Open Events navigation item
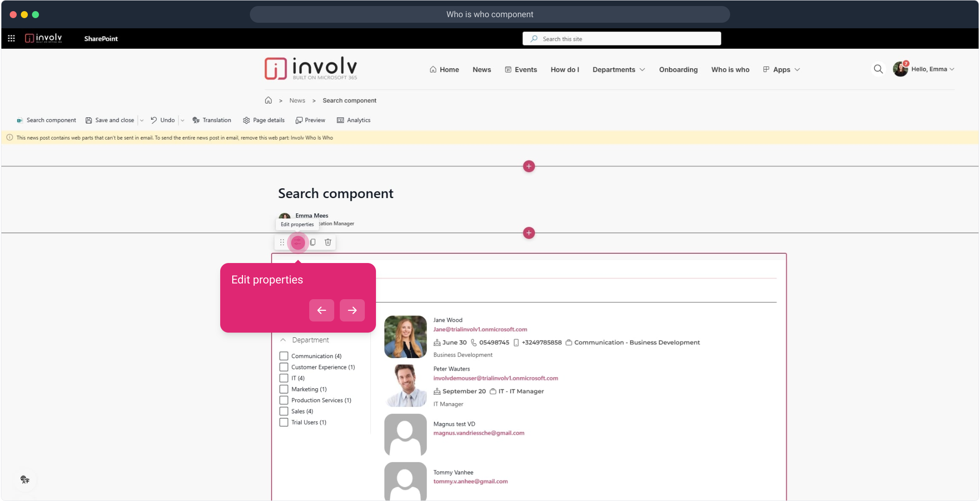980x501 pixels. pyautogui.click(x=521, y=70)
